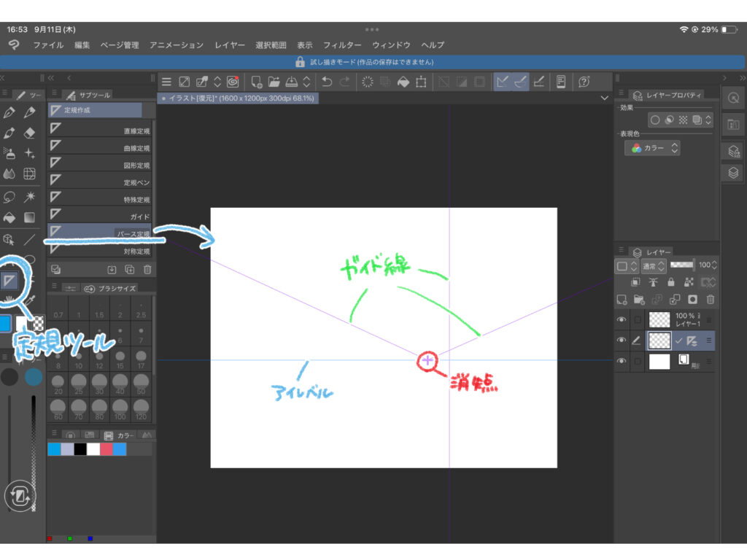The width and height of the screenshot is (747, 560).
Task: Click the Clip Studio spiral icon in command bar
Action: click(233, 82)
